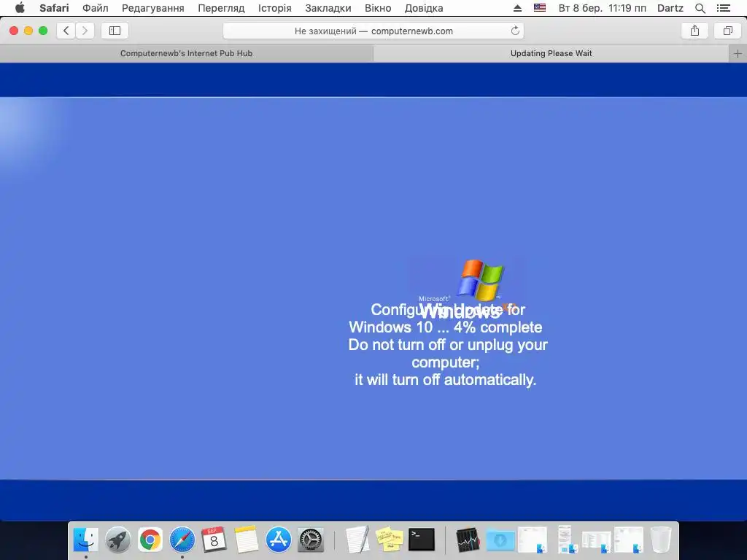The image size is (747, 560).
Task: Click the eject icon in menu bar
Action: (x=517, y=8)
